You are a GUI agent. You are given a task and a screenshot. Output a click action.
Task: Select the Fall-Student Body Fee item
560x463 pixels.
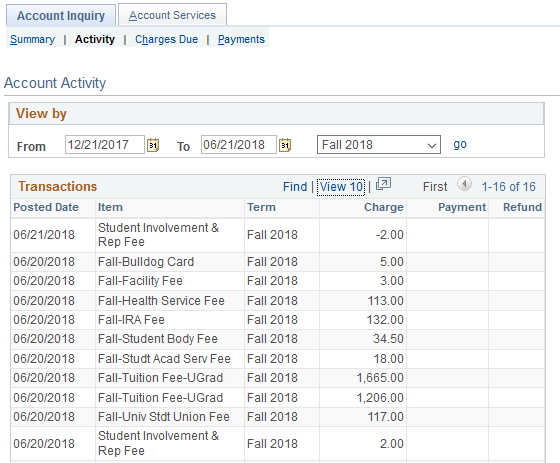click(x=158, y=339)
